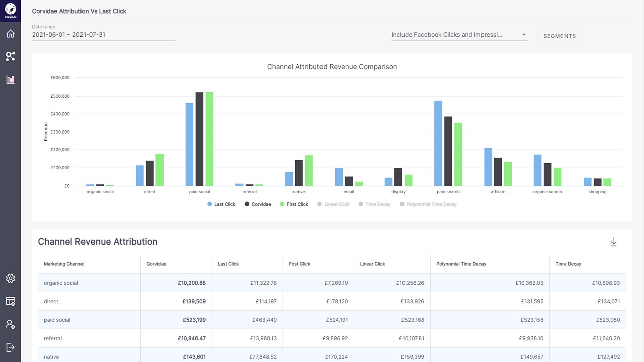Select the direct row label in table

point(51,301)
